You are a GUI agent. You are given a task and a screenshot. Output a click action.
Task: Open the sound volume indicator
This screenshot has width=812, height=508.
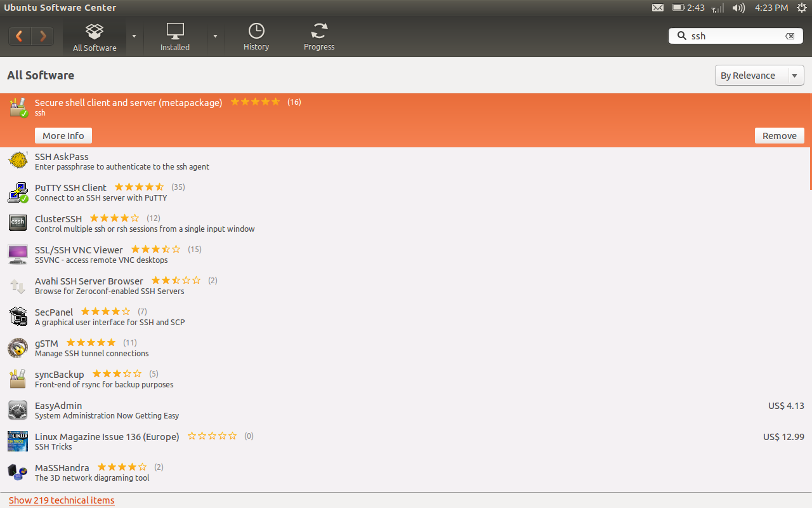(738, 8)
